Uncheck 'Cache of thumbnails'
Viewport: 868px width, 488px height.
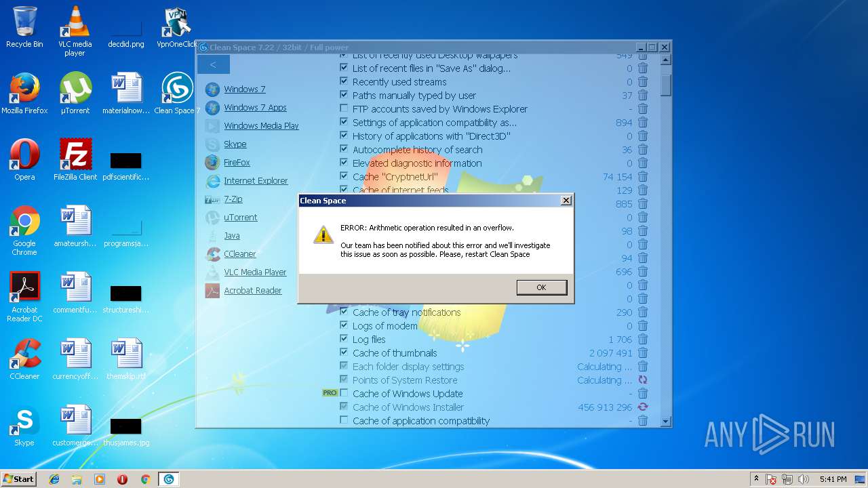point(344,352)
